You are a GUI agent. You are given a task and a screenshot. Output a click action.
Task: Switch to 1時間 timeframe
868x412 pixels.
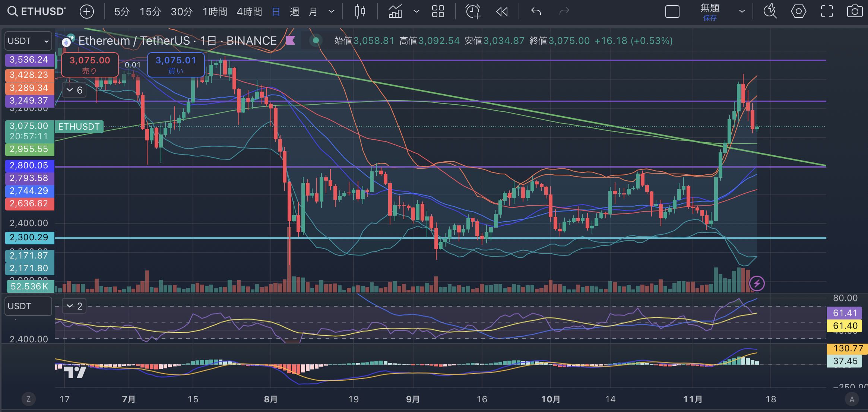(215, 12)
